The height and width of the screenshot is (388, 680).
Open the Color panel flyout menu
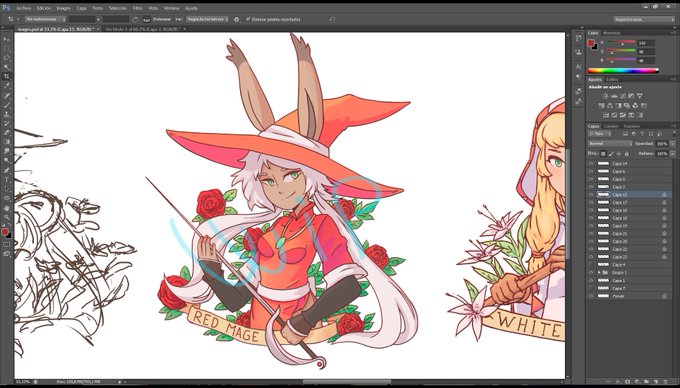(x=673, y=33)
